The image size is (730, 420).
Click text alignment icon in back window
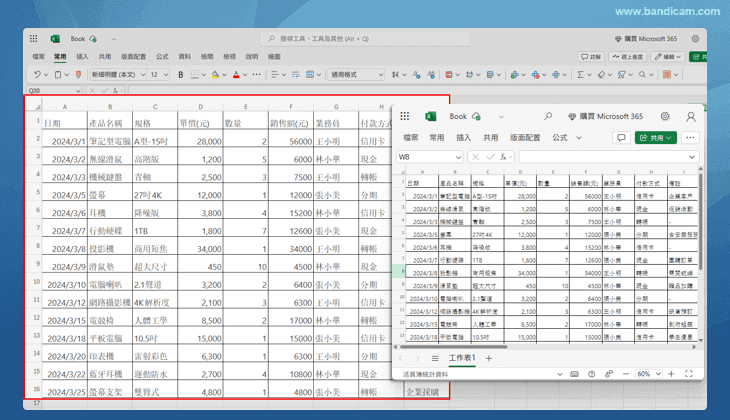(x=275, y=75)
